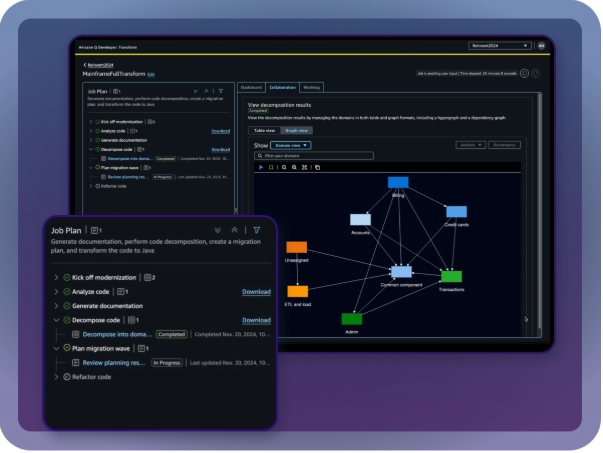This screenshot has width=603, height=453.
Task: Switch to Graph view toggle
Action: pos(297,130)
